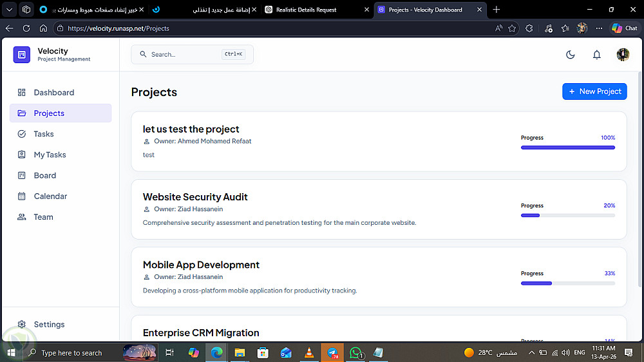Open the user profile avatar
The image size is (644, 362).
click(623, 55)
